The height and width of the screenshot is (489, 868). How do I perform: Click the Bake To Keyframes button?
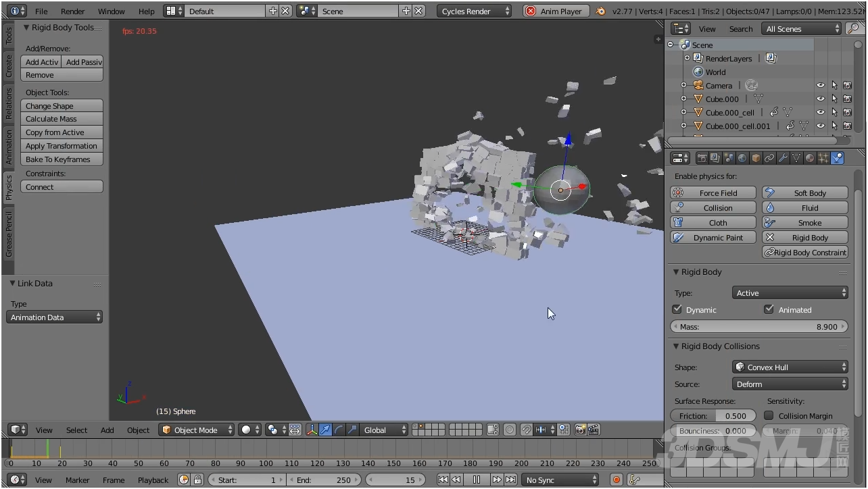tap(62, 159)
